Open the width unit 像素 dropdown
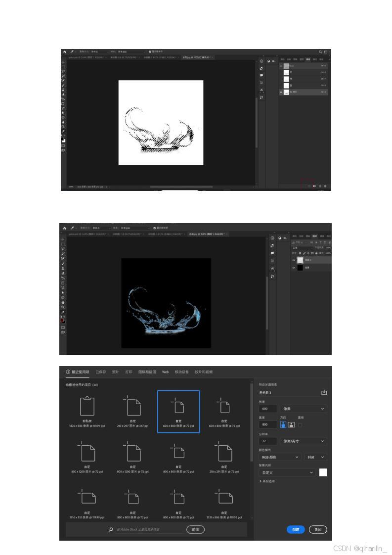Viewport: 392px width, 555px height. point(303,409)
